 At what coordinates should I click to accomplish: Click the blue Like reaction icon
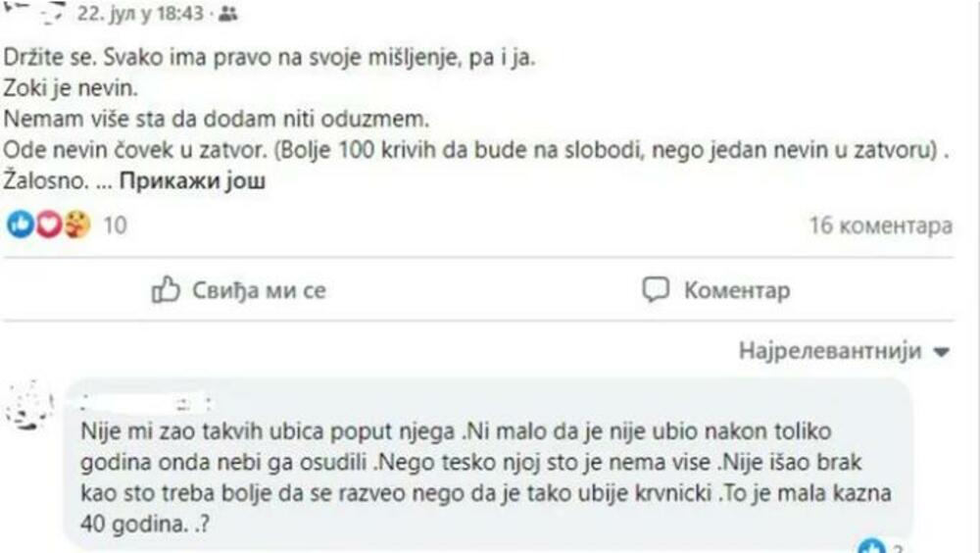(x=20, y=225)
